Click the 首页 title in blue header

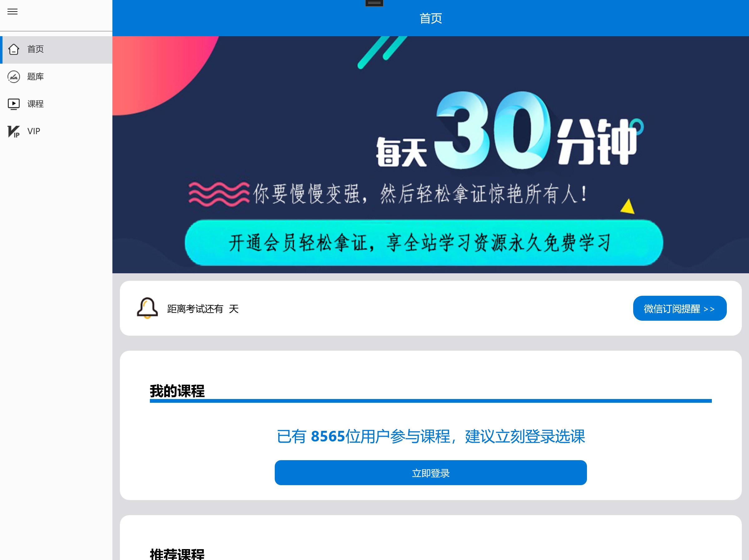pos(430,18)
